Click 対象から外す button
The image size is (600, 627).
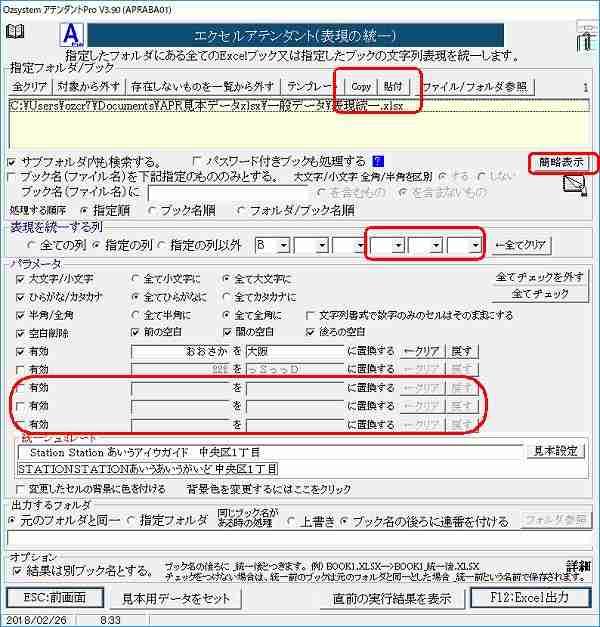(x=88, y=86)
